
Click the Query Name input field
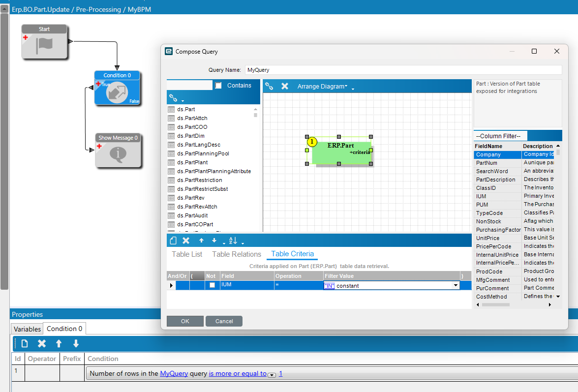[x=404, y=70]
